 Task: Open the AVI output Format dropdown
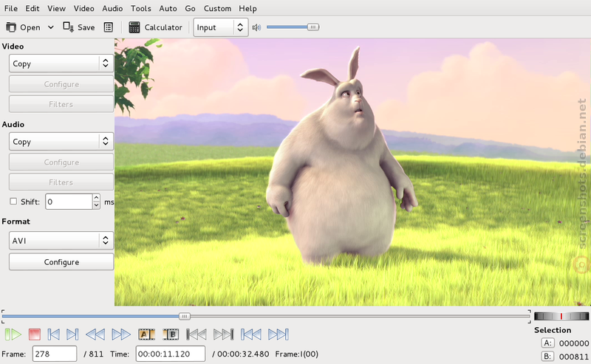[61, 241]
